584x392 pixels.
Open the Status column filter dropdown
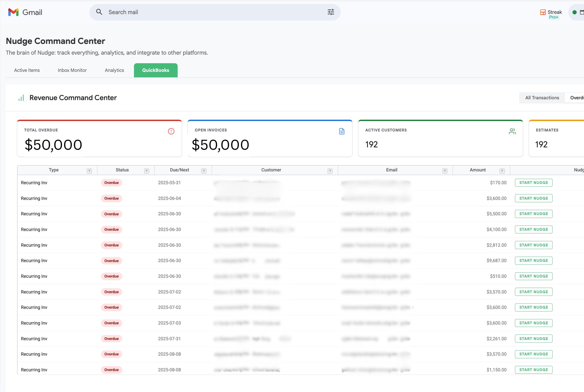[147, 170]
